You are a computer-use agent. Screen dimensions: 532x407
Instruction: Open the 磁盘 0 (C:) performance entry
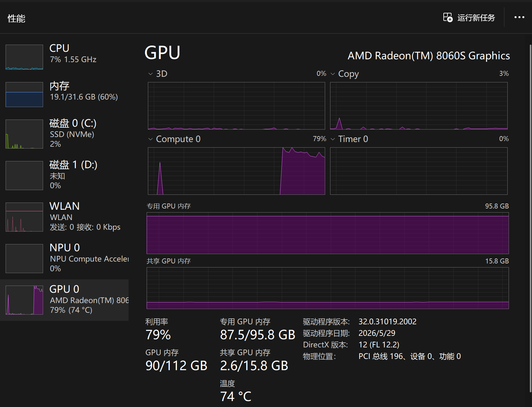[x=64, y=134]
